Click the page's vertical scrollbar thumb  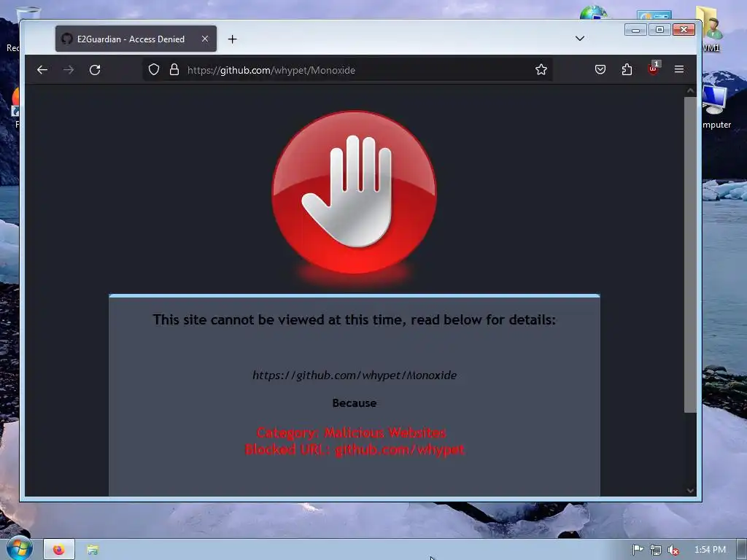[x=690, y=254]
